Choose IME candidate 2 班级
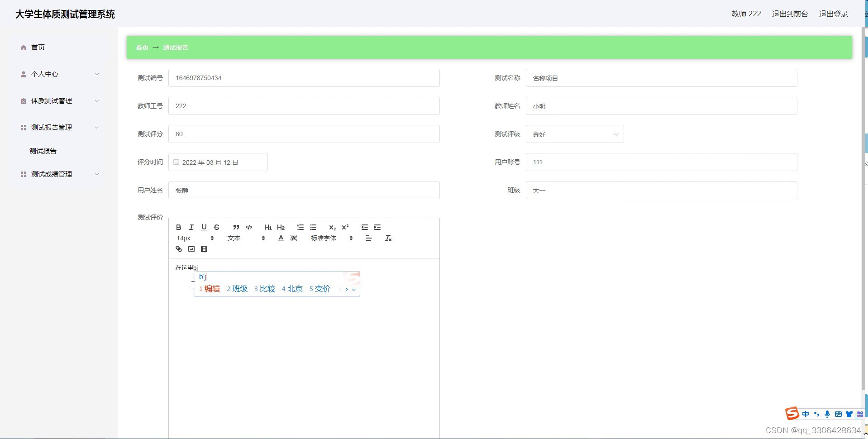The height and width of the screenshot is (439, 868). [237, 289]
